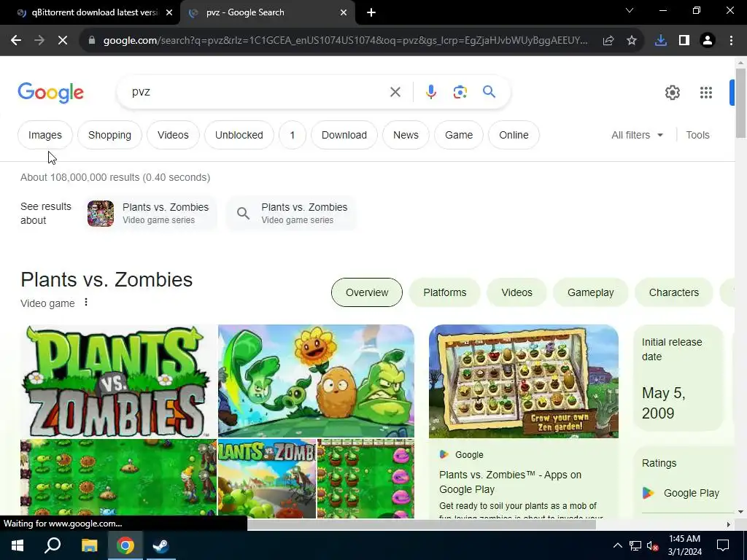Image resolution: width=747 pixels, height=560 pixels.
Task: Open the Chrome tab search chevron
Action: (630, 10)
